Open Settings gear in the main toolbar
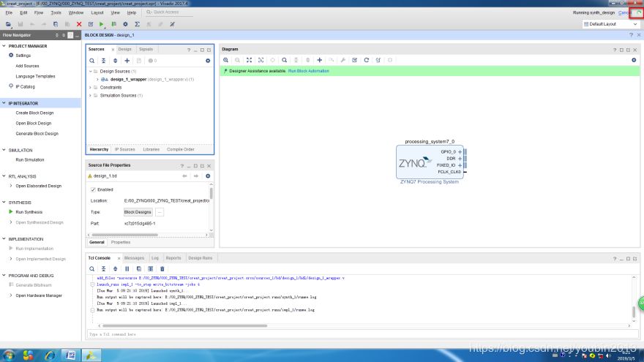The width and height of the screenshot is (644, 362). (125, 24)
